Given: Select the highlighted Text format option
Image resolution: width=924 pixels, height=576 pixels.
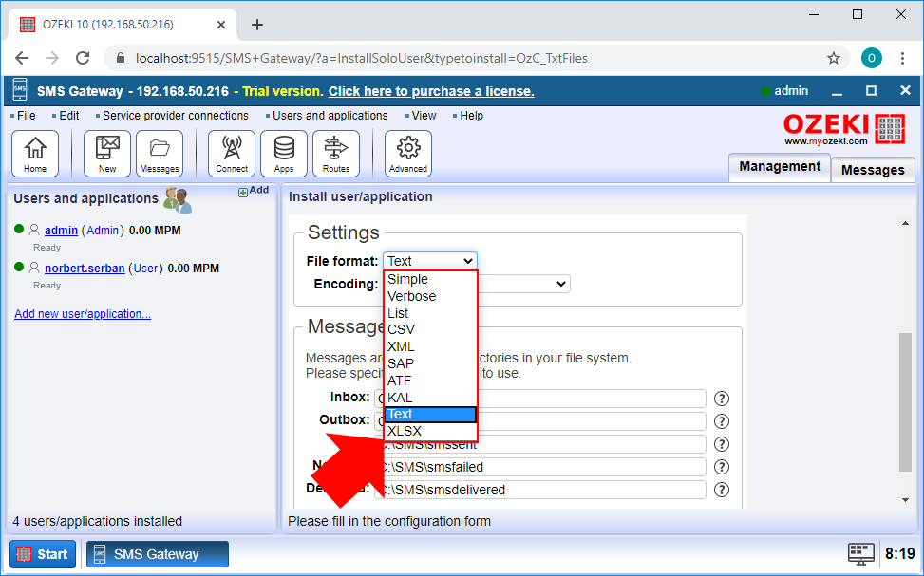Looking at the screenshot, I should coord(429,415).
